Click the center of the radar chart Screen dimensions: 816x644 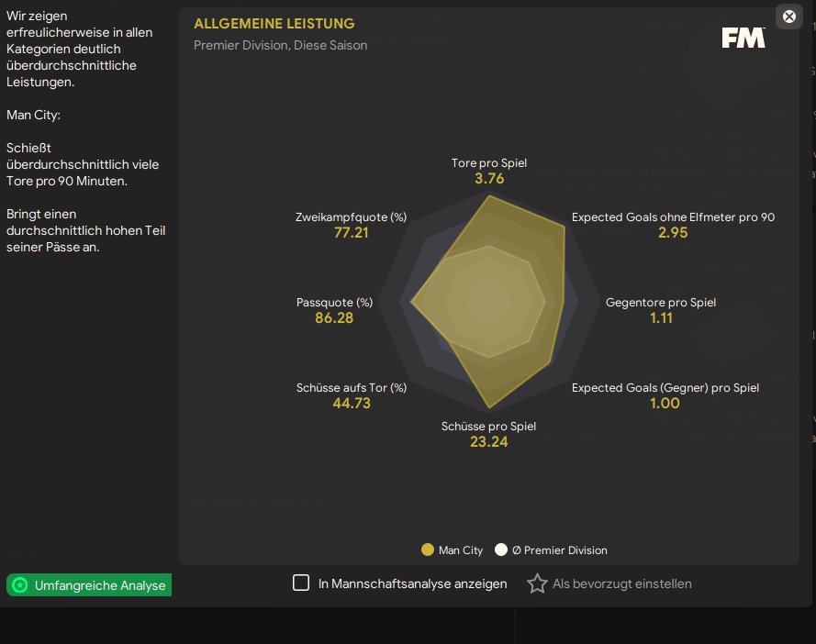[489, 301]
